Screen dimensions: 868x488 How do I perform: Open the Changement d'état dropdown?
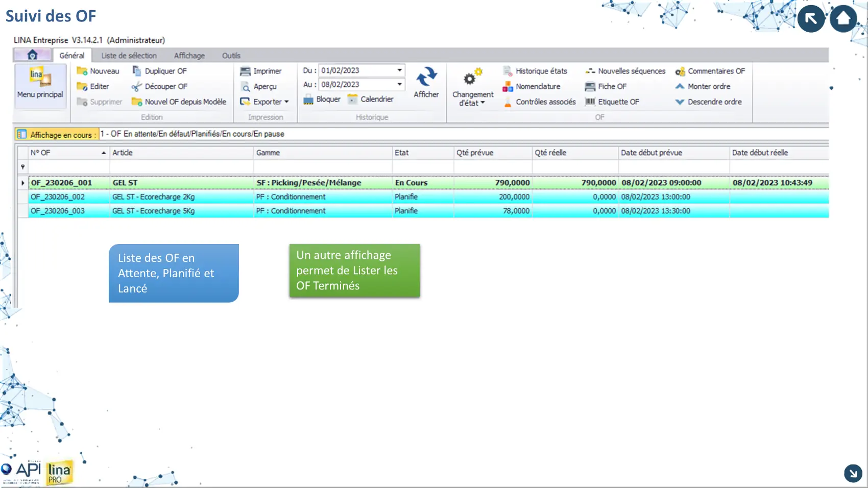pyautogui.click(x=473, y=99)
